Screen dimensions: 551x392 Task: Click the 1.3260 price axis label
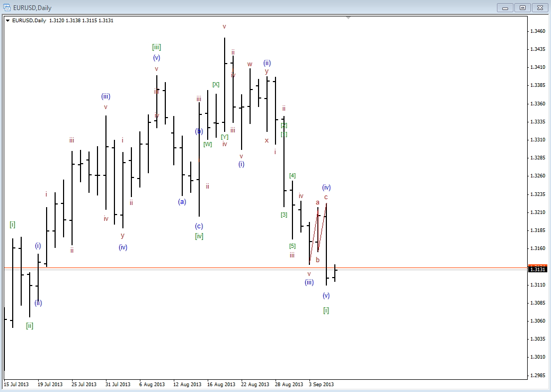(x=538, y=176)
